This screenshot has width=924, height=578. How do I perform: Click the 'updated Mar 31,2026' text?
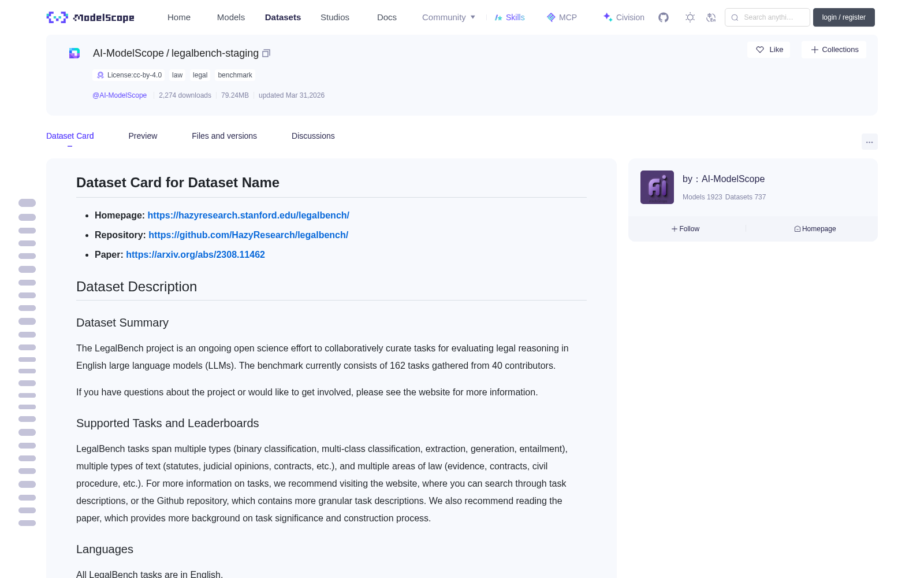292,95
